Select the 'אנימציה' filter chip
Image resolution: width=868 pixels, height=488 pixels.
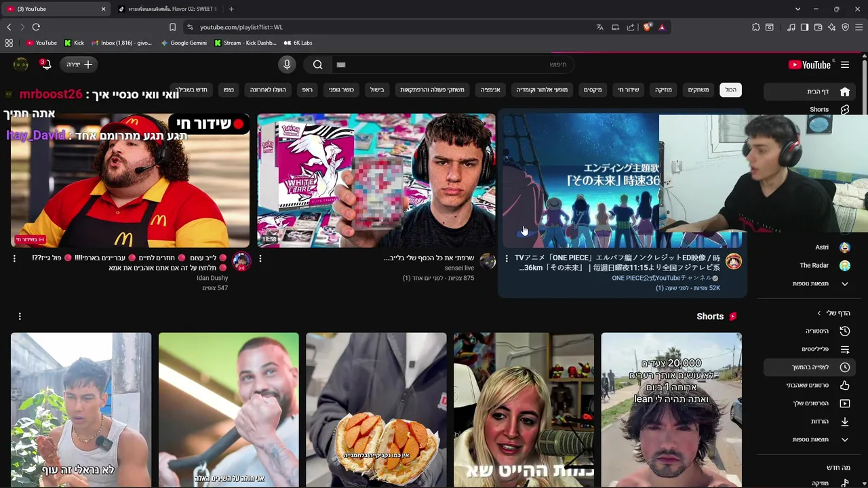click(x=490, y=89)
